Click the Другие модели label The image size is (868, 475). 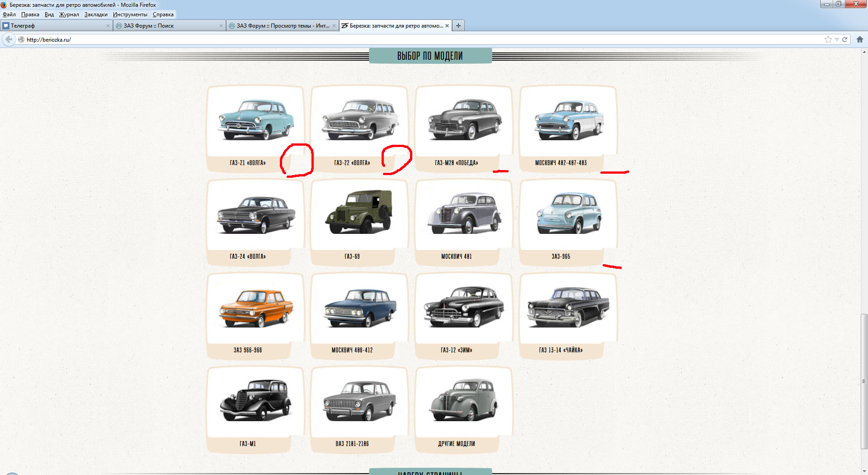[x=457, y=444]
